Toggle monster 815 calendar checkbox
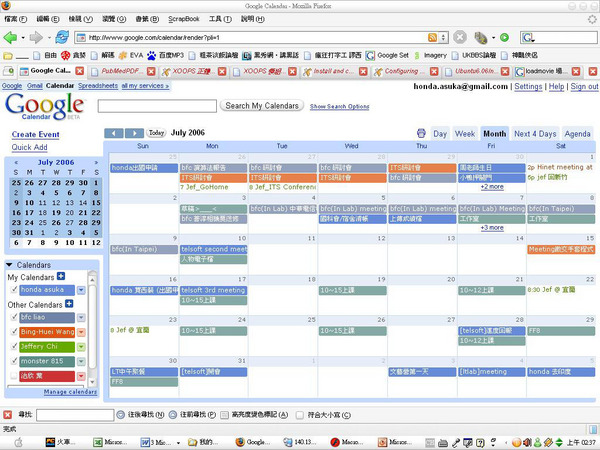This screenshot has height=450, width=600. click(x=14, y=361)
